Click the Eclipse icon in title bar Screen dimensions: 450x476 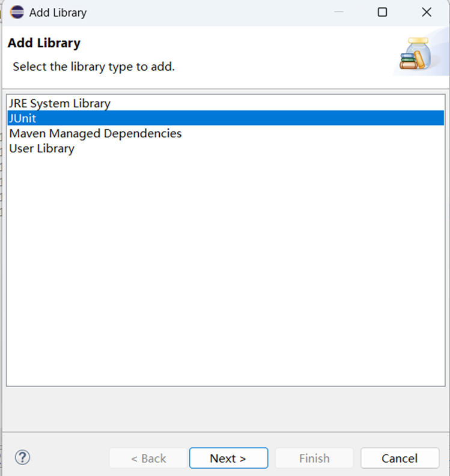[17, 13]
